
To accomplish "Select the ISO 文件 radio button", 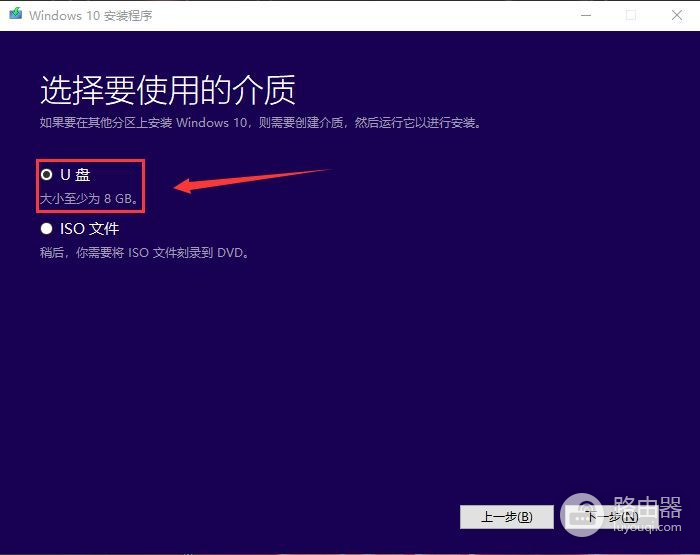I will 46,229.
